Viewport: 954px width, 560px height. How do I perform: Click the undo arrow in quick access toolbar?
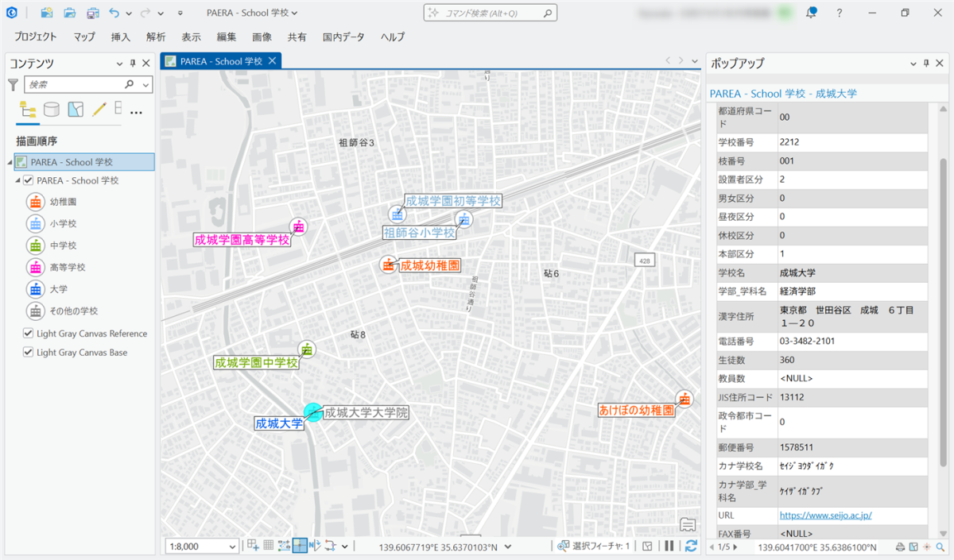114,13
